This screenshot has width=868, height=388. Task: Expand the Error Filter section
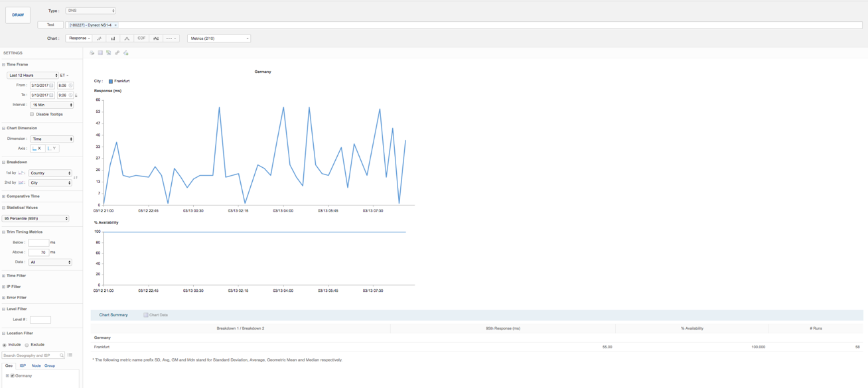(x=4, y=298)
